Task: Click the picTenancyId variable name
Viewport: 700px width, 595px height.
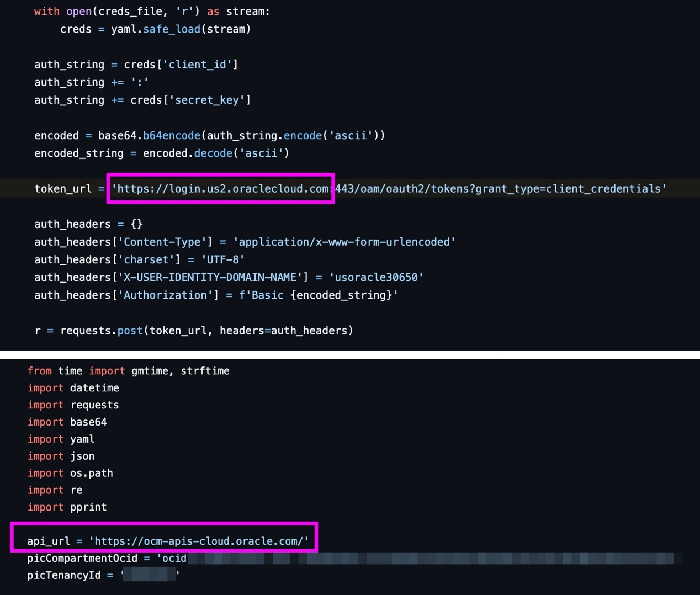Action: [x=64, y=575]
